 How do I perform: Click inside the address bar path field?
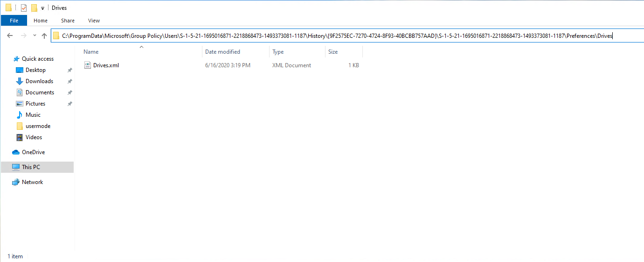click(x=347, y=35)
